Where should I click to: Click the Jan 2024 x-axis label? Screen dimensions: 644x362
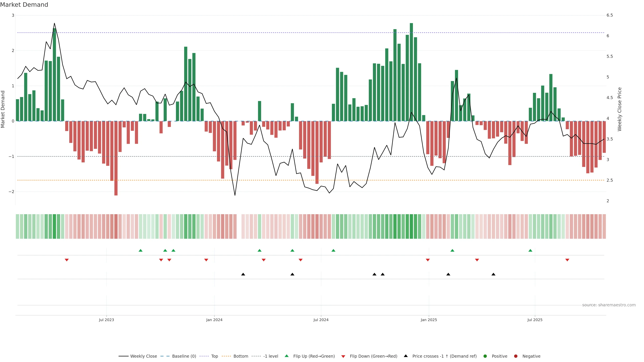pyautogui.click(x=214, y=320)
